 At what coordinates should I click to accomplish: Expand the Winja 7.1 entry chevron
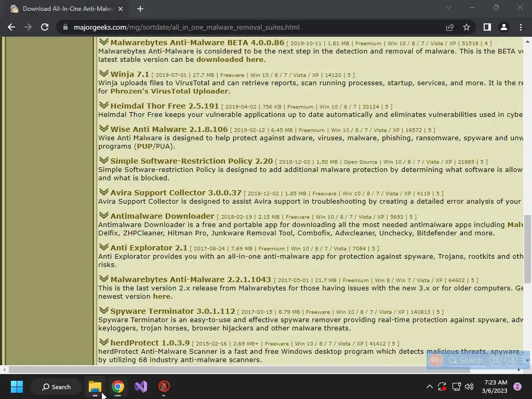click(x=104, y=74)
